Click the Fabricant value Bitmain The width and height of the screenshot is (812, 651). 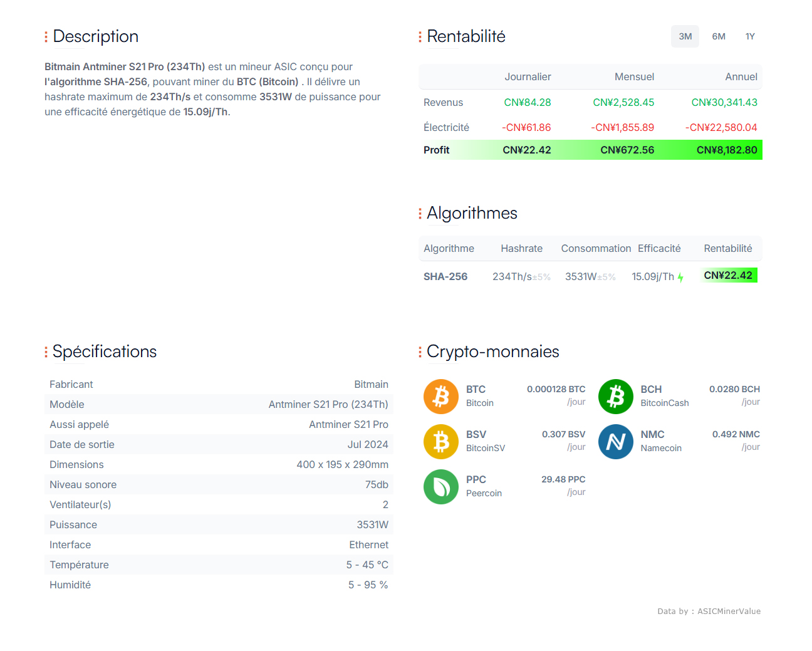pos(371,384)
